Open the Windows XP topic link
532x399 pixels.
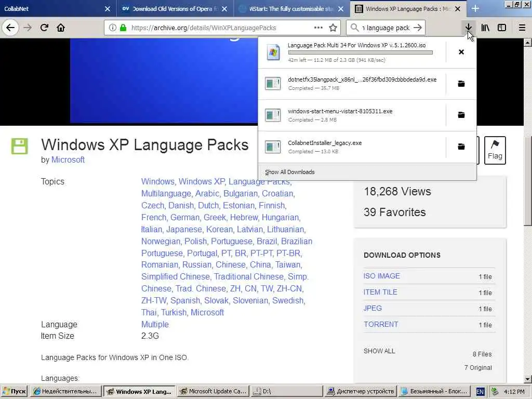(202, 181)
